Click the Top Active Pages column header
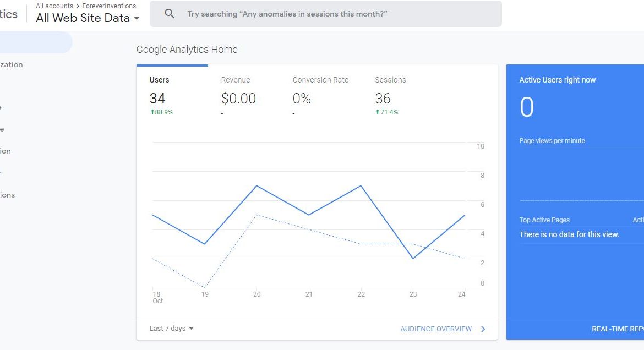 click(x=544, y=220)
